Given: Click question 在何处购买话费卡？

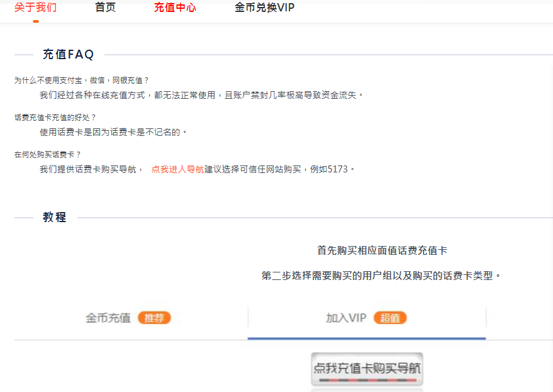Looking at the screenshot, I should (x=48, y=155).
